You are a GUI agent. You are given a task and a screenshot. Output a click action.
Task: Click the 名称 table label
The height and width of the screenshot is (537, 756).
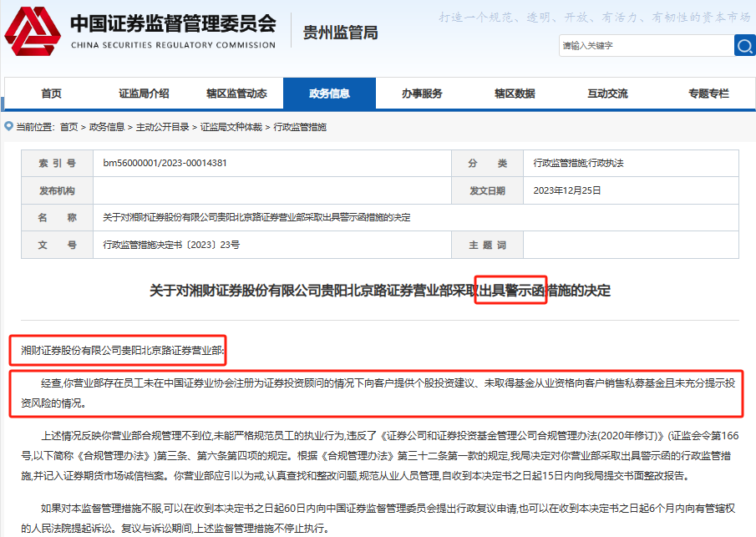(x=58, y=217)
